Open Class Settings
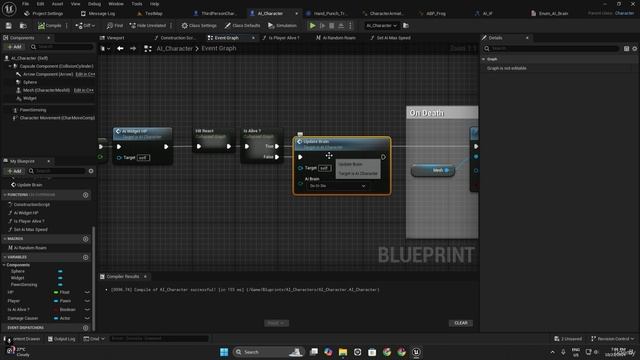640x360 pixels. point(199,25)
